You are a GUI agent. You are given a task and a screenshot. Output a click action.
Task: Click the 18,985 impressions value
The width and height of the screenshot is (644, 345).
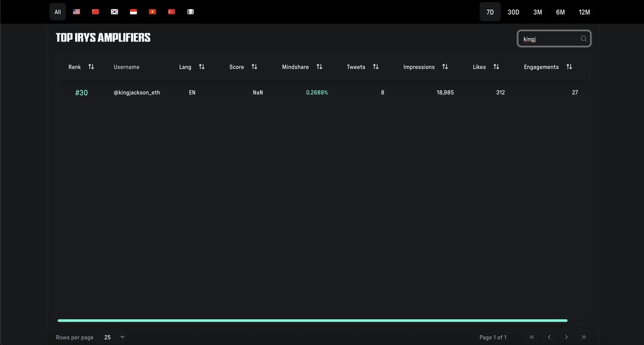pyautogui.click(x=445, y=93)
